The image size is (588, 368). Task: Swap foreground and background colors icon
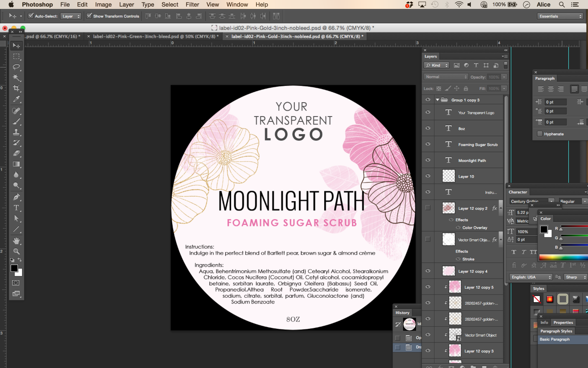click(20, 260)
